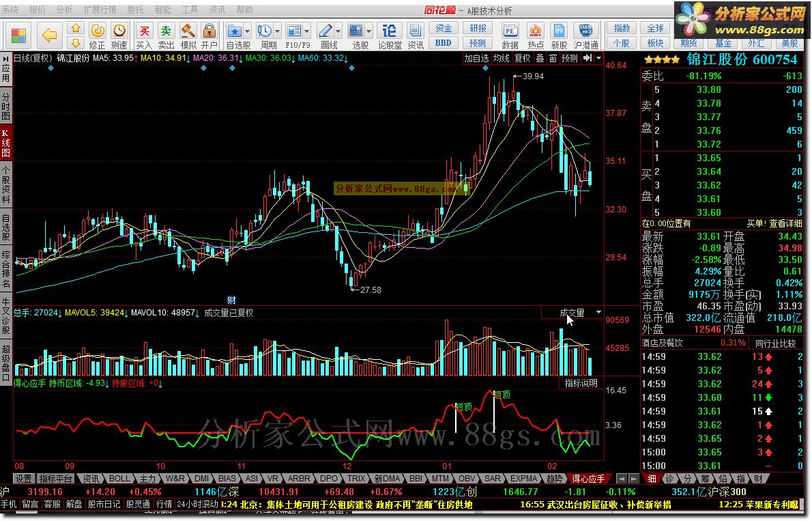Toggle the 复权 price adjustment button
The width and height of the screenshot is (812, 521).
[x=522, y=59]
